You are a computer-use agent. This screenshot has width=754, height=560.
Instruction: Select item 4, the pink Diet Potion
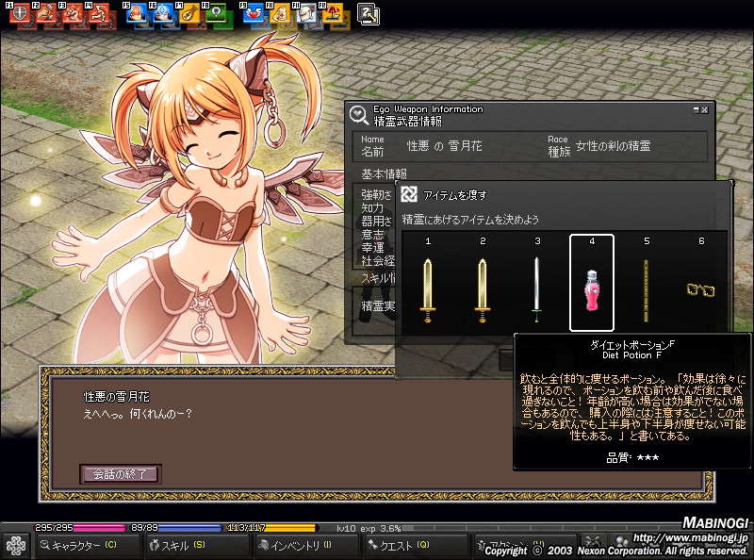point(592,290)
